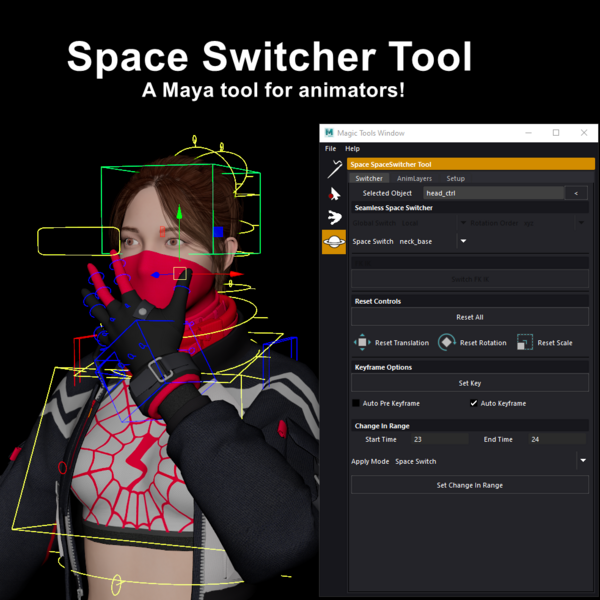Image resolution: width=600 pixels, height=600 pixels.
Task: Click the Reset Translation icon
Action: (362, 342)
